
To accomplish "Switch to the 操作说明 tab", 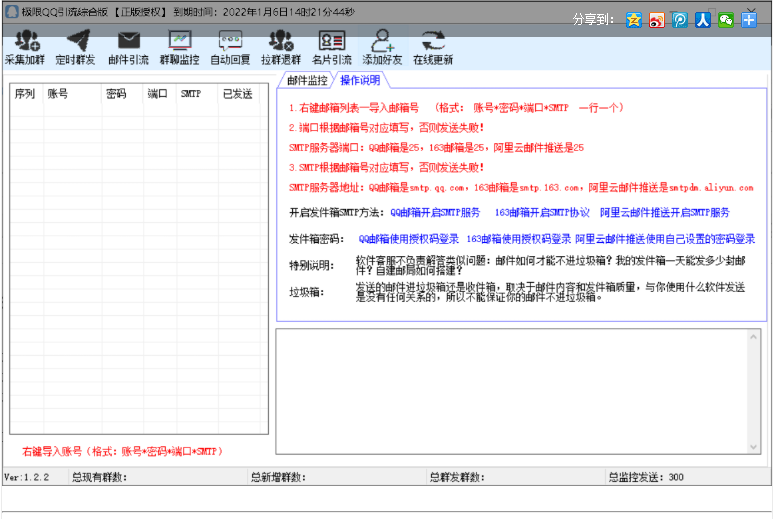I will pyautogui.click(x=360, y=80).
